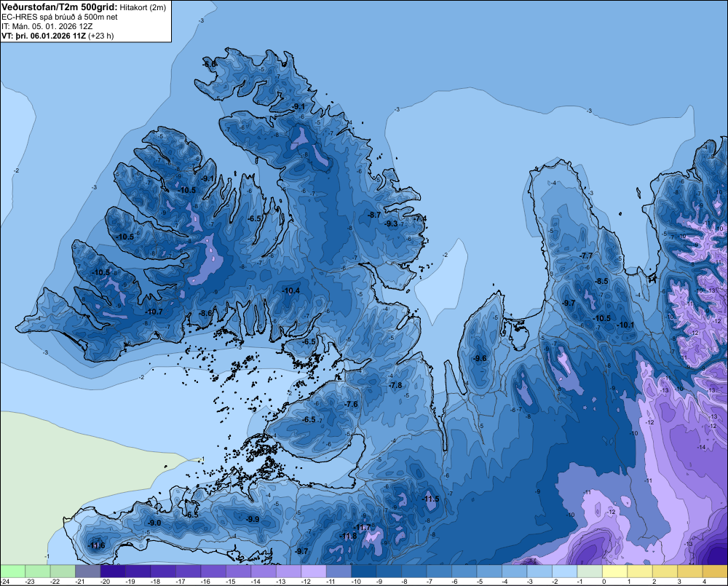The width and height of the screenshot is (728, 586).
Task: Click the -8.5 temperature label
Action: 601,282
